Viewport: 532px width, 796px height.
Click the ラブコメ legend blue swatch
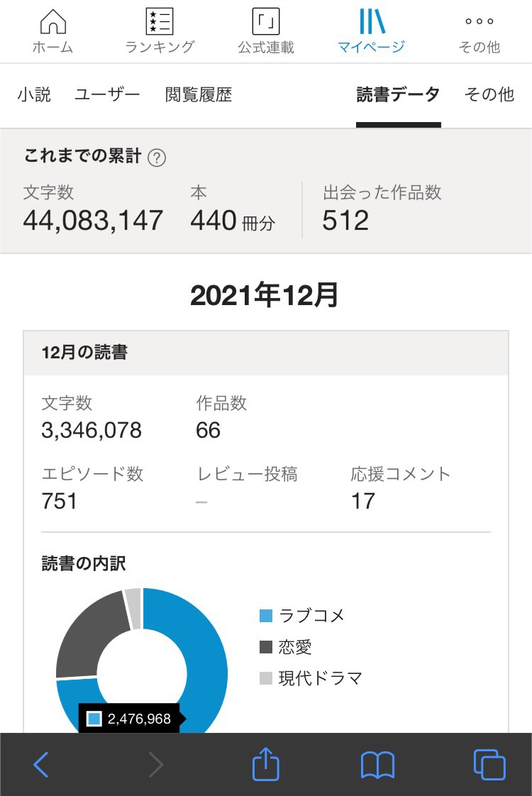pyautogui.click(x=266, y=616)
